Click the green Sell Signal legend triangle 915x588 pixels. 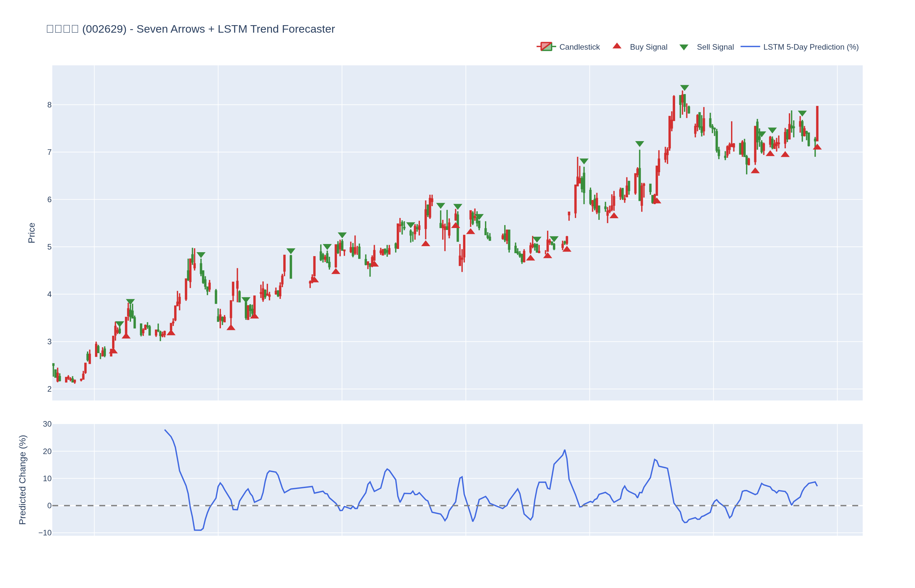684,47
